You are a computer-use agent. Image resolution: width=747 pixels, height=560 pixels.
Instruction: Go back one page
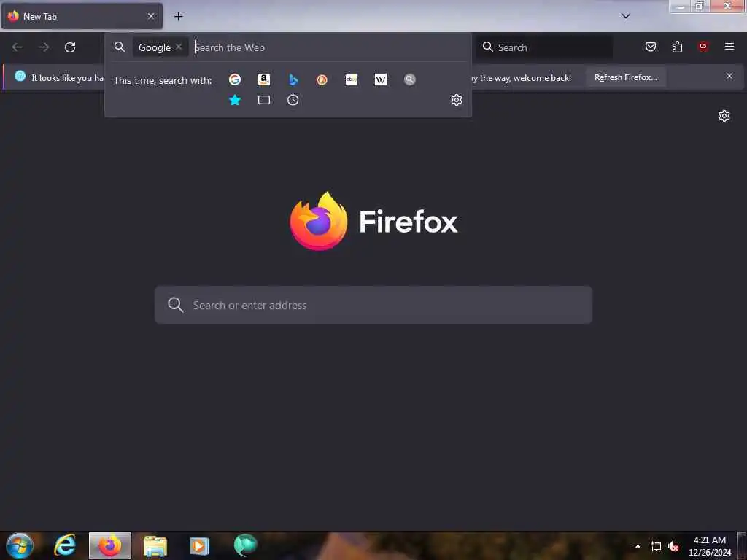tap(18, 47)
